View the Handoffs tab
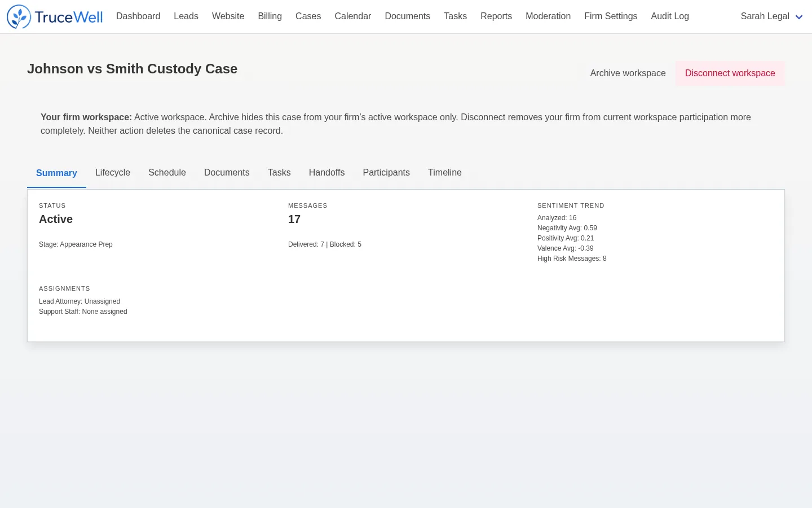 pyautogui.click(x=327, y=173)
